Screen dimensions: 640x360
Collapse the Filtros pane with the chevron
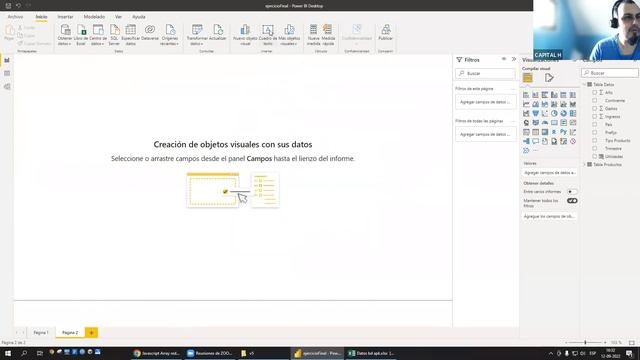click(514, 59)
